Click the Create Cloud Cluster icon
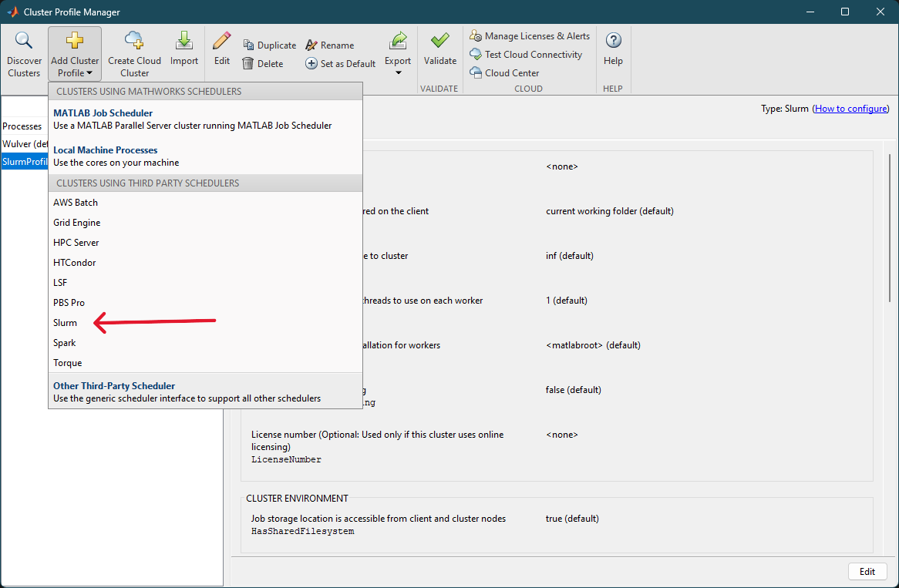Image resolution: width=899 pixels, height=588 pixels. 134,41
